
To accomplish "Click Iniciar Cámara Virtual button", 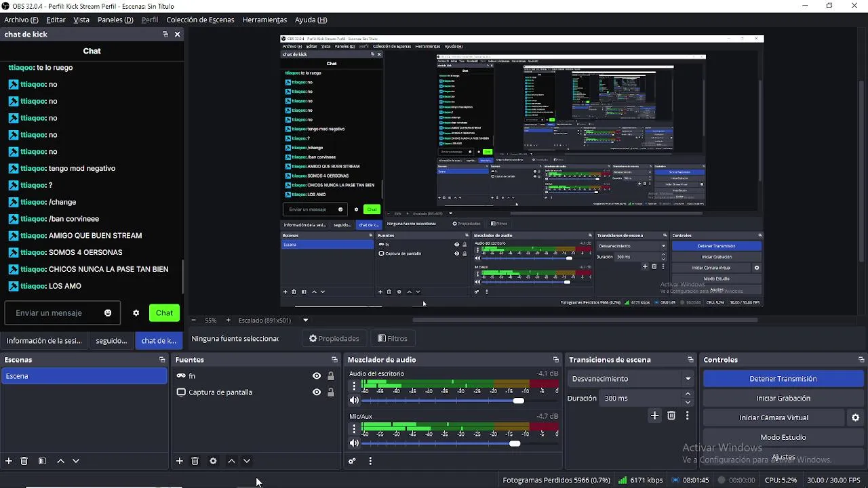I will [774, 418].
